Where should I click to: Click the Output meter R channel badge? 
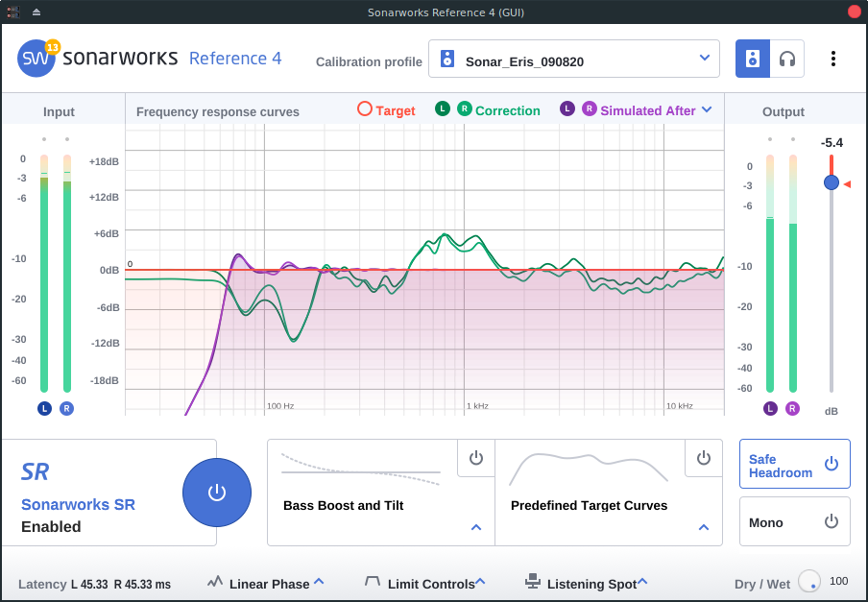point(793,409)
